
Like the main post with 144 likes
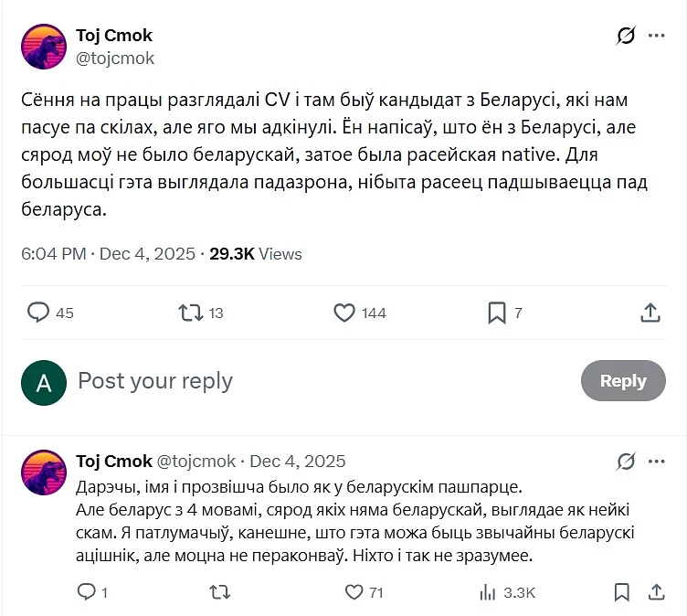tap(344, 313)
